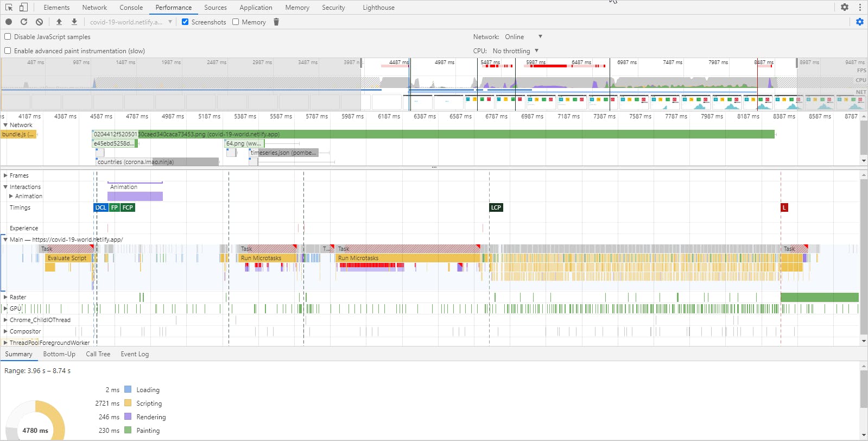Image resolution: width=868 pixels, height=441 pixels.
Task: Open the Console tab
Action: [x=131, y=8]
